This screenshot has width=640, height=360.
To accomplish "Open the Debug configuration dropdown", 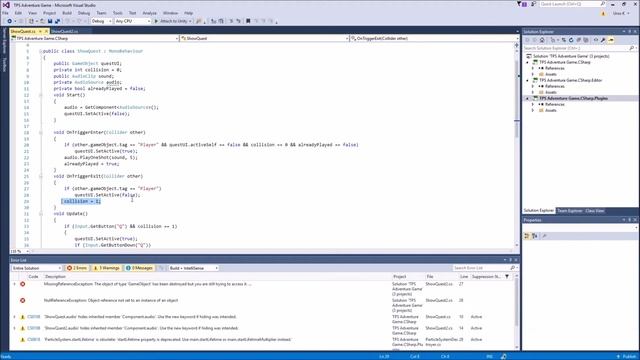I will 101,21.
